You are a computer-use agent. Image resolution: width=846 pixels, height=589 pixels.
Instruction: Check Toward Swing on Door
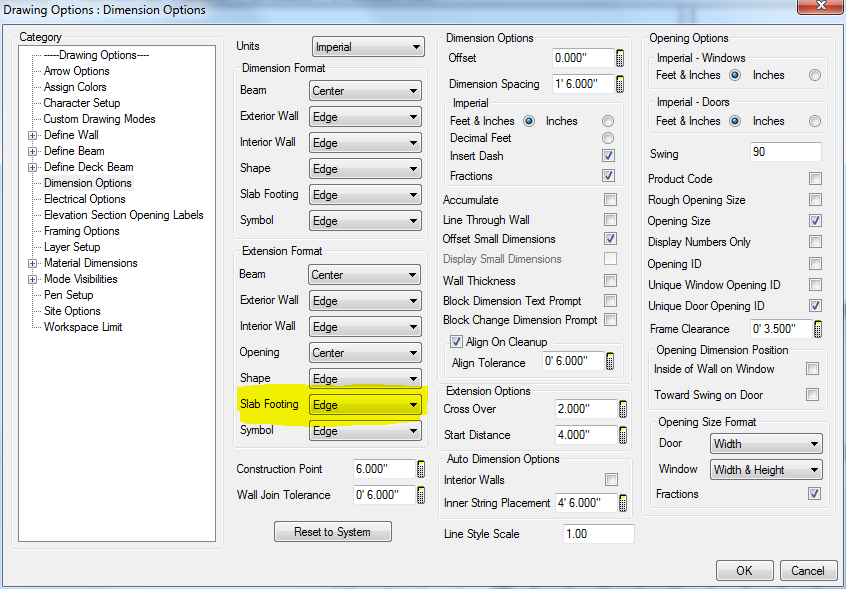tap(812, 395)
